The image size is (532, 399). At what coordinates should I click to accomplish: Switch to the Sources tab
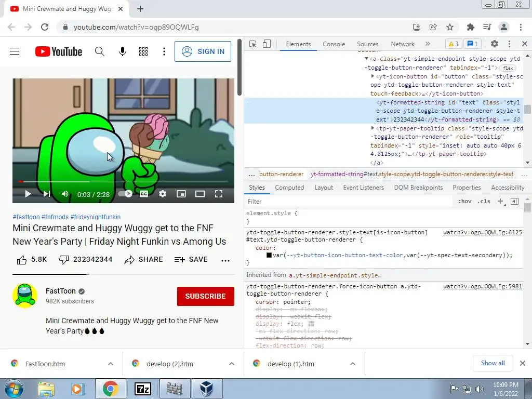[x=367, y=44]
